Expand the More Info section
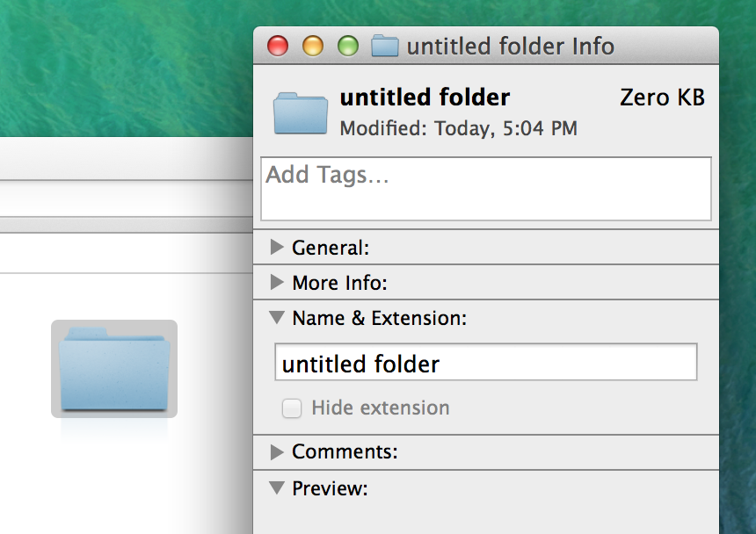The image size is (756, 534). pyautogui.click(x=277, y=283)
